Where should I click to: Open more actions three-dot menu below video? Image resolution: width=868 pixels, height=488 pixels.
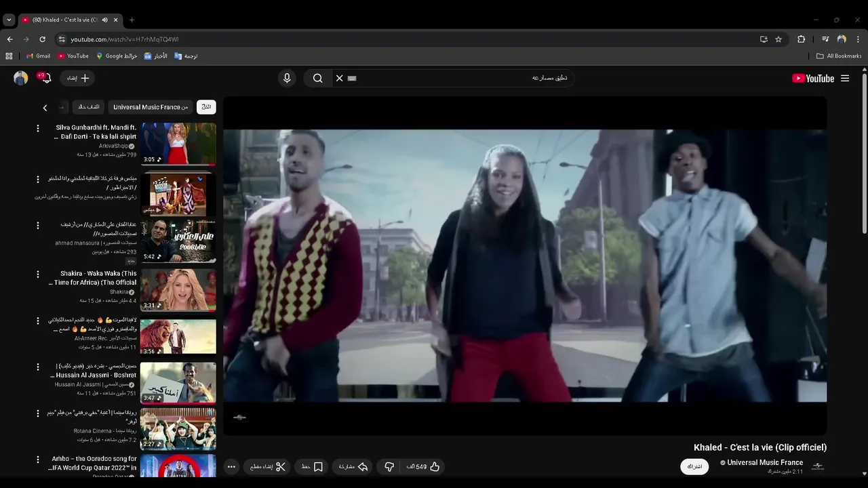[231, 466]
